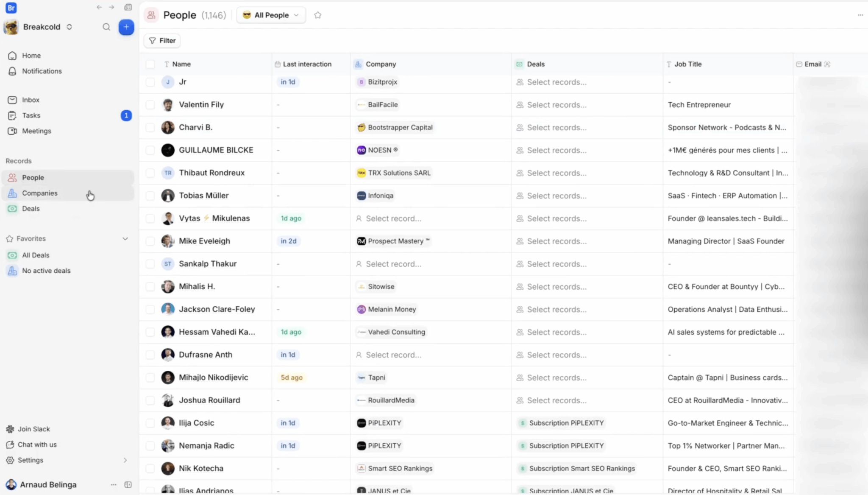The image size is (868, 495).
Task: Select the People records item
Action: (68, 178)
